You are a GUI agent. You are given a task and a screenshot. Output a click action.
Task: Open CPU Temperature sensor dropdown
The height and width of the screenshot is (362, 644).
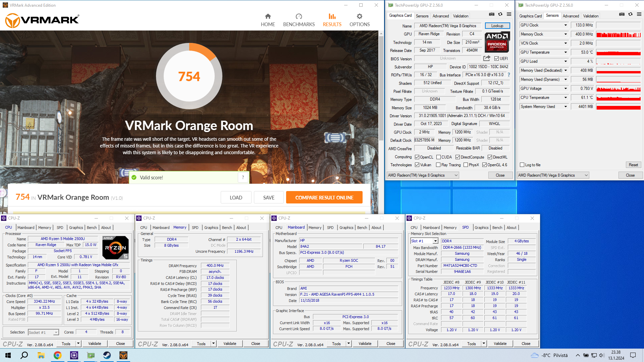click(566, 98)
